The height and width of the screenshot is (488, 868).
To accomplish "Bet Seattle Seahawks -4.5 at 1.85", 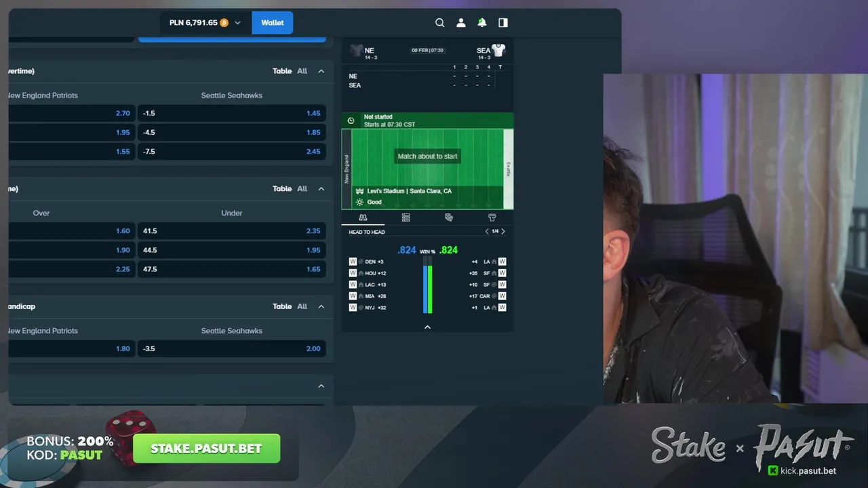I will click(232, 132).
